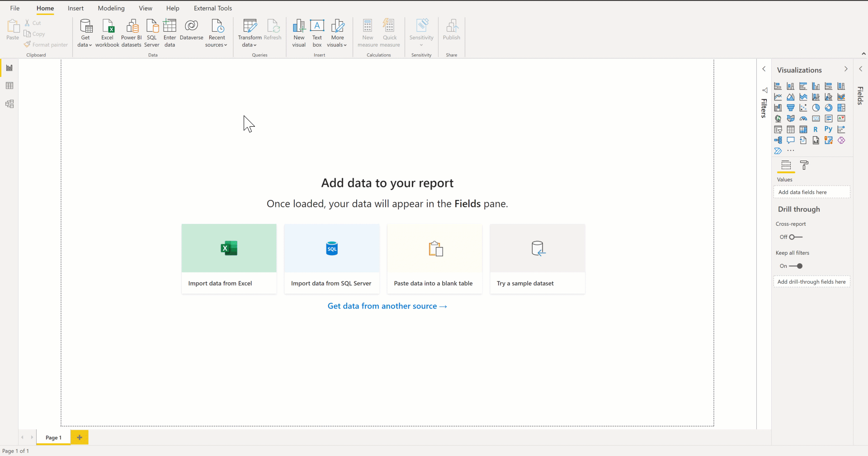Select the Paginated report visual
This screenshot has height=456, width=868.
click(816, 140)
